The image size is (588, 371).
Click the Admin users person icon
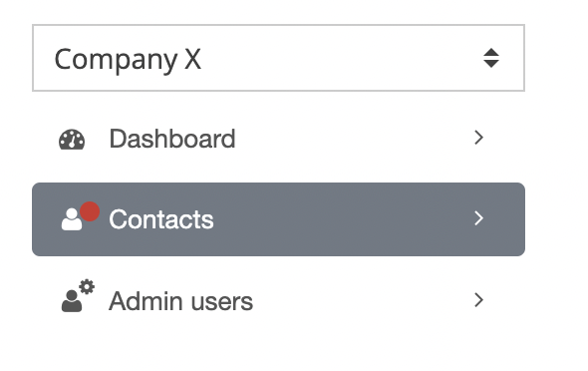(x=72, y=301)
